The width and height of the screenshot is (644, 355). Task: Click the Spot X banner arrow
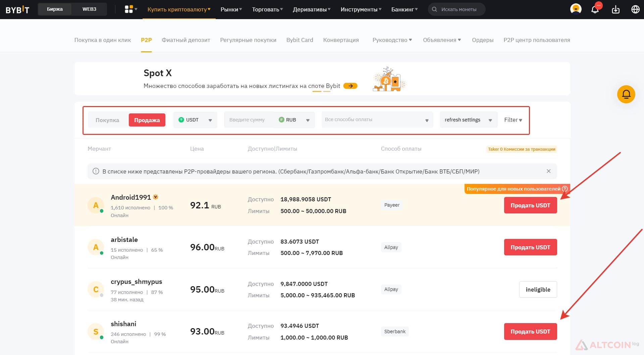(x=350, y=86)
